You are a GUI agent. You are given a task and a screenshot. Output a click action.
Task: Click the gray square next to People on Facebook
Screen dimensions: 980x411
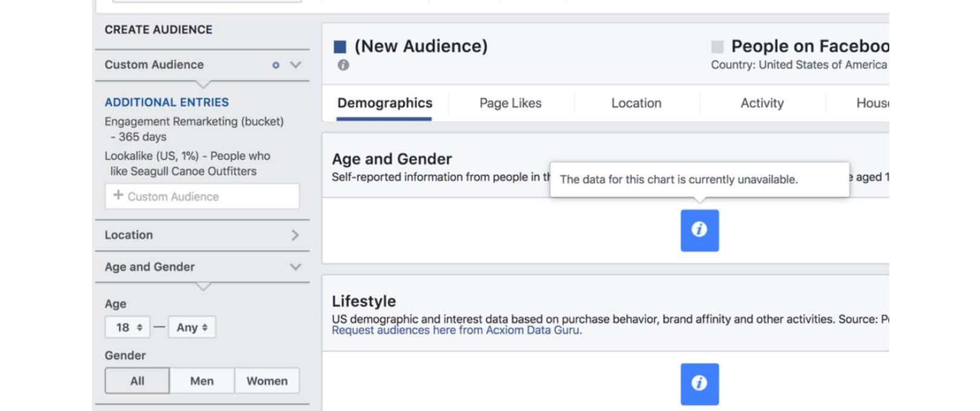pos(717,47)
